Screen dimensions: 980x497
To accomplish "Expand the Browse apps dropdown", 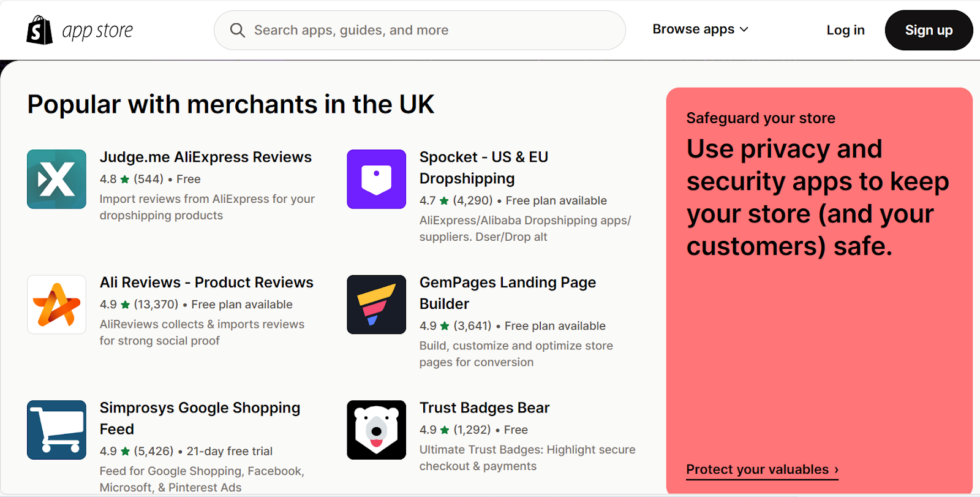I will pyautogui.click(x=701, y=29).
